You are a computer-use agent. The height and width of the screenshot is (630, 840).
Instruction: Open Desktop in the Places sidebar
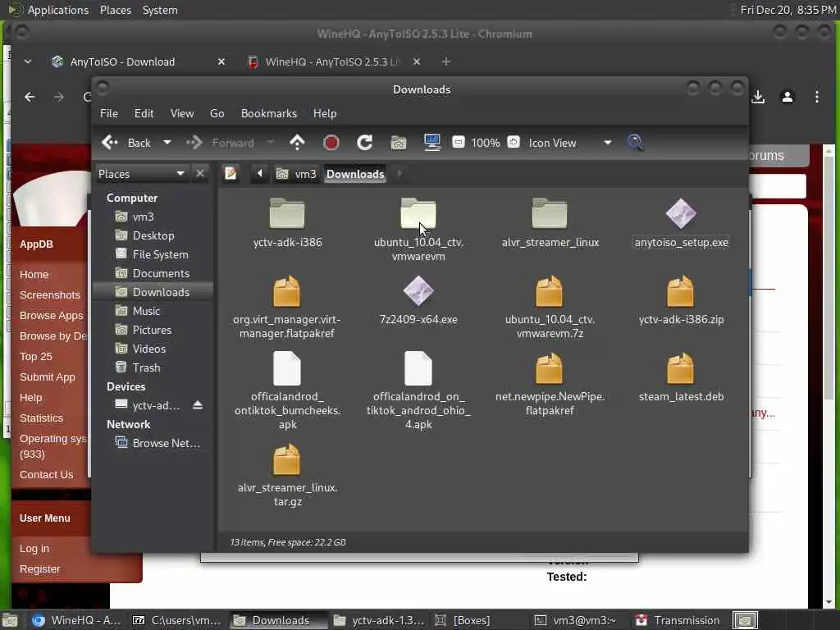click(x=153, y=235)
